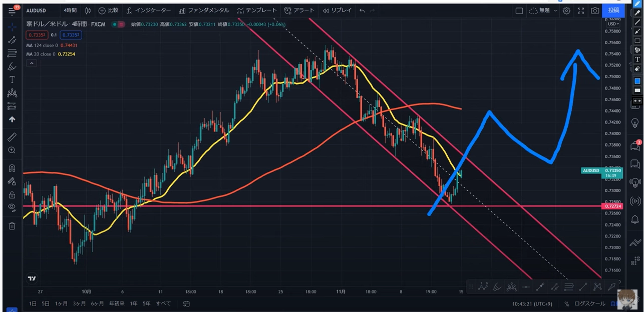
Task: Select the 年初来 year-to-date range
Action: [117, 303]
